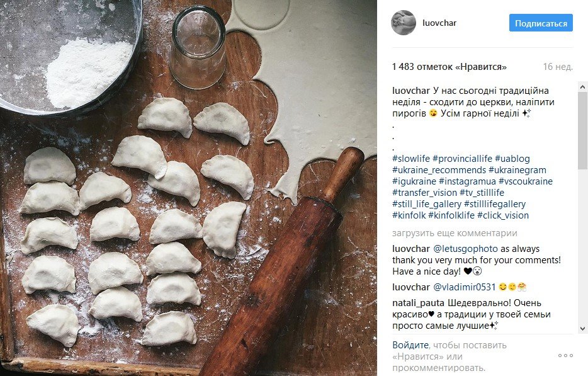Open the @vladimir0531 mention
The width and height of the screenshot is (588, 376).
(460, 287)
